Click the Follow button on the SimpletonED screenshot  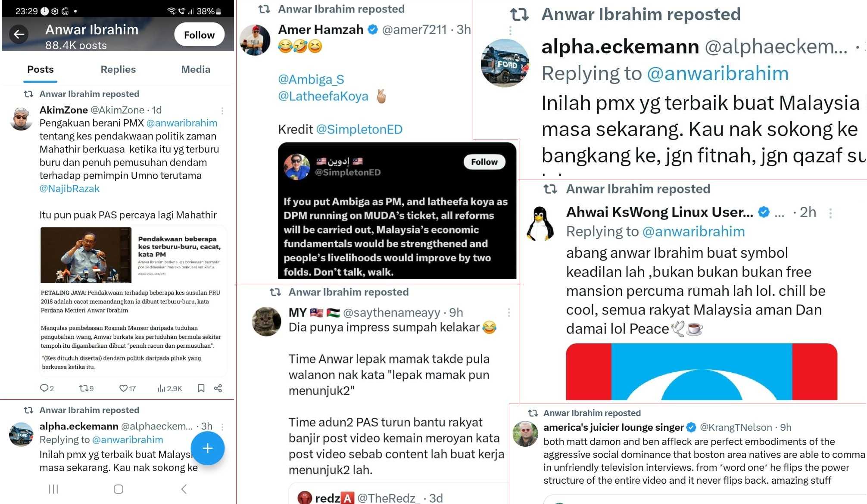pyautogui.click(x=484, y=162)
